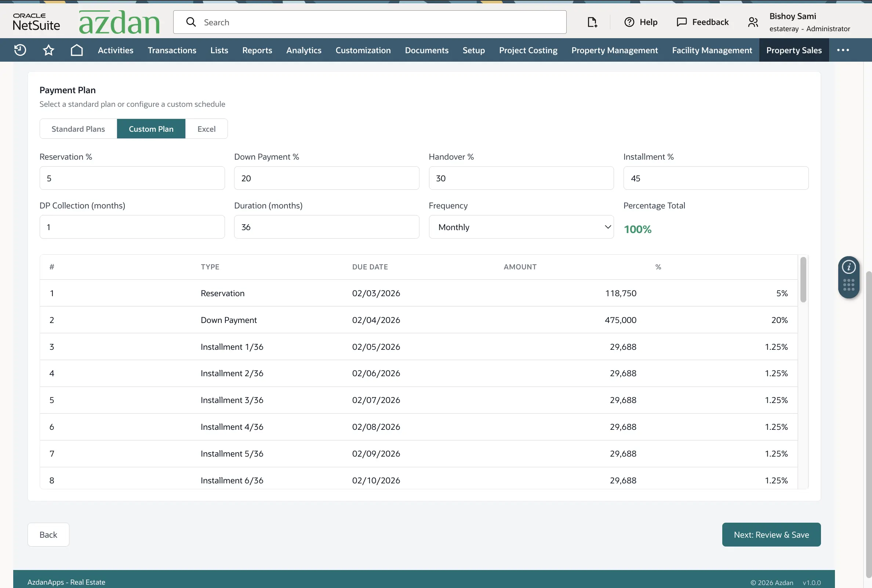
Task: Switch to the Standard Plans tab
Action: [78, 128]
